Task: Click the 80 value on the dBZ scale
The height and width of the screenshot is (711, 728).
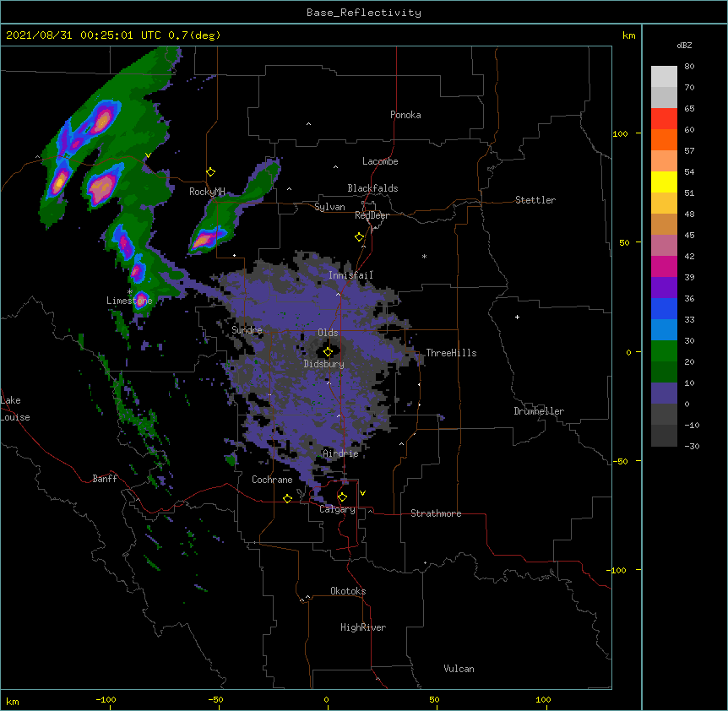Action: (x=689, y=67)
